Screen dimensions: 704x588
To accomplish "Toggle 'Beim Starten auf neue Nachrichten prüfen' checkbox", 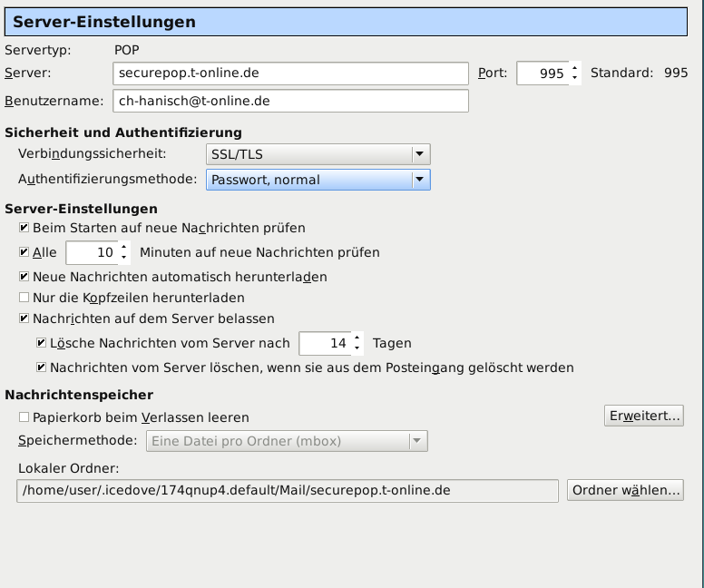I will click(x=24, y=228).
